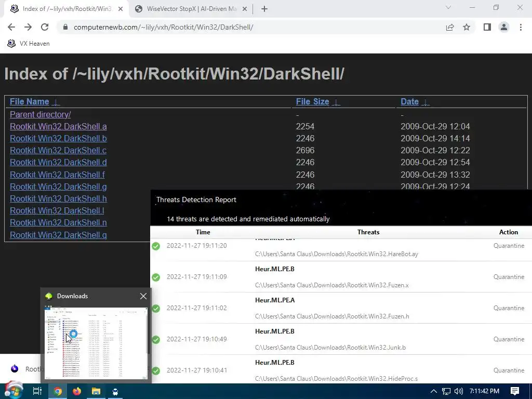
Task: Open the Chrome profile avatar menu
Action: click(x=504, y=27)
